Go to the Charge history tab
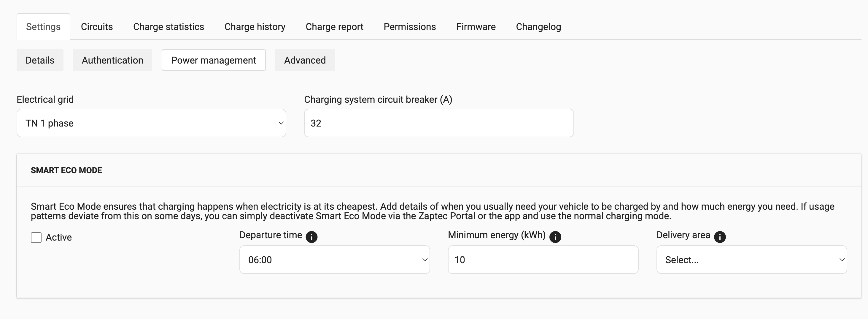The width and height of the screenshot is (868, 319). point(255,27)
